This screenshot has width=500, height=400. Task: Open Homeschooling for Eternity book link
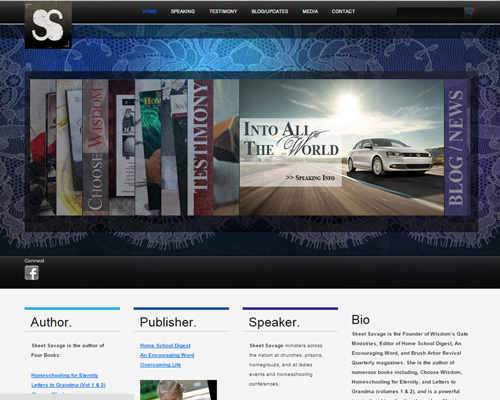point(65,375)
